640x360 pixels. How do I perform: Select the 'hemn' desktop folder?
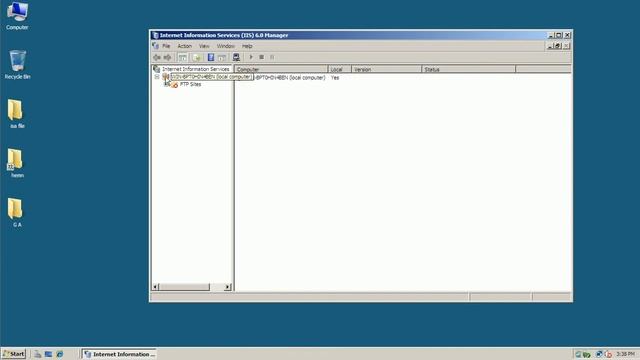[17, 163]
